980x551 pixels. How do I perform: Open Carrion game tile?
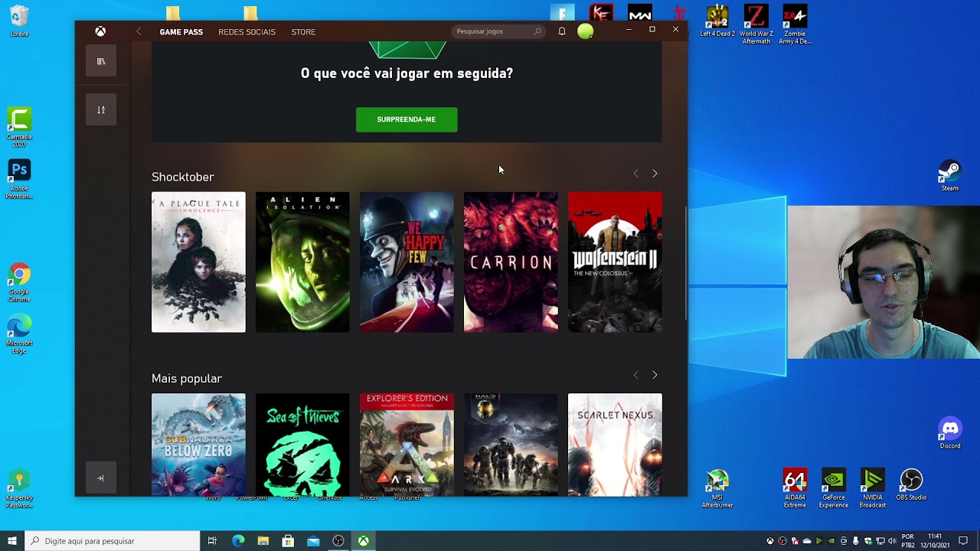pos(511,262)
